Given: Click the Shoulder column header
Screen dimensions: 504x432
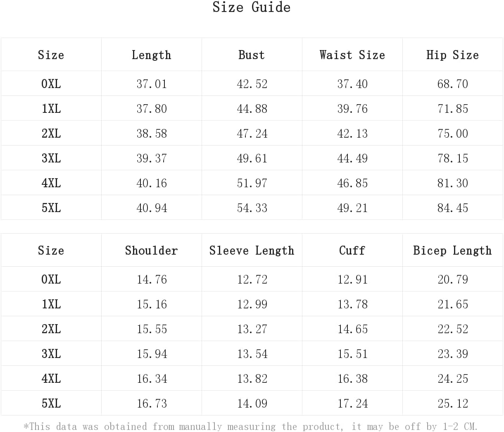Looking at the screenshot, I should (x=151, y=251).
